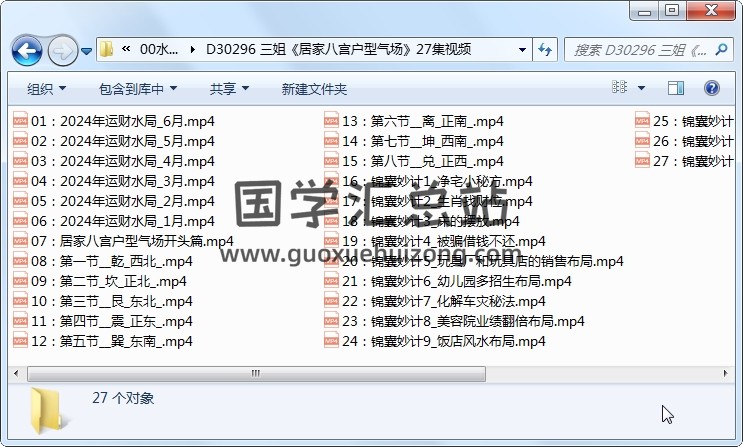Click MP4 icon of file 02 5月
743x447 pixels.
pos(20,141)
